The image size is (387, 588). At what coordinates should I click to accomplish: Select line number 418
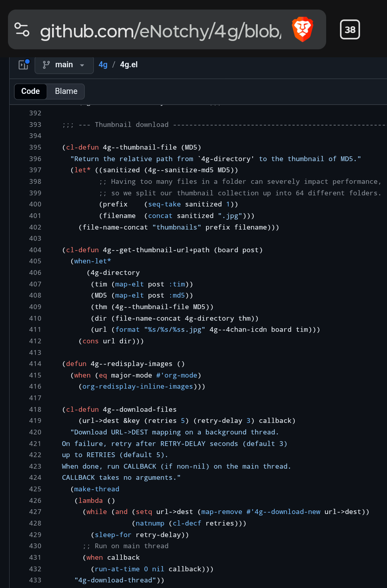[x=35, y=409]
